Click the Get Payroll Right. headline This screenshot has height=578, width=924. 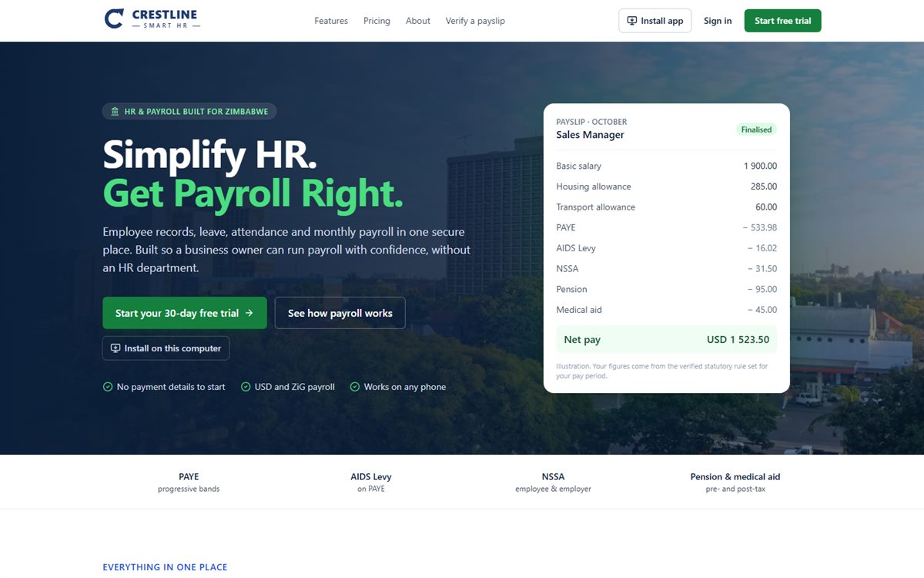point(253,193)
